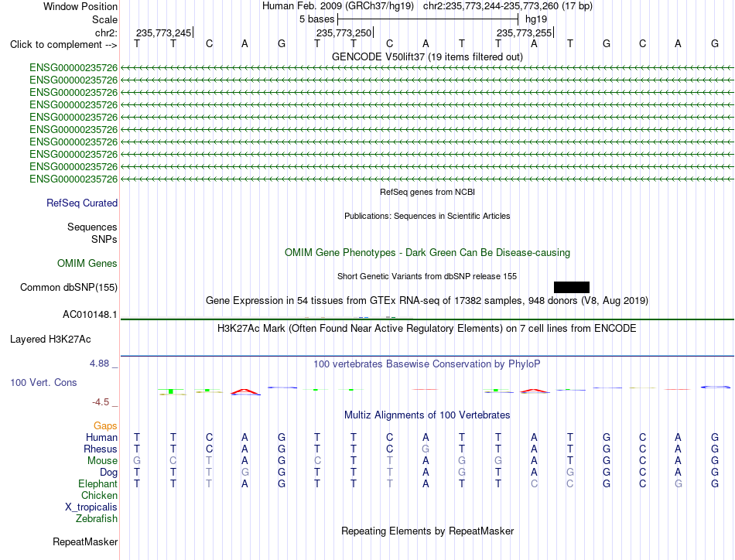
Task: Open 'Multiz Alignments of 100 Vertebrates' title
Action: pos(427,415)
